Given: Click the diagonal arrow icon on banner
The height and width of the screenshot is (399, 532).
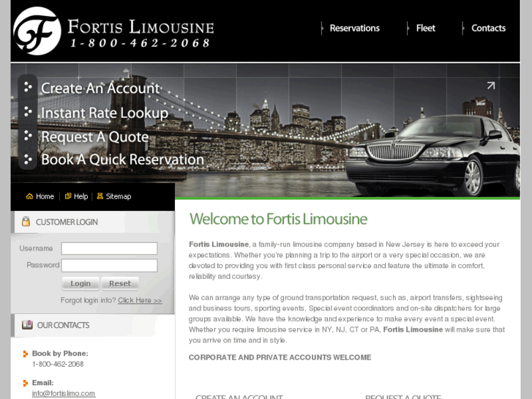Looking at the screenshot, I should coord(491,86).
